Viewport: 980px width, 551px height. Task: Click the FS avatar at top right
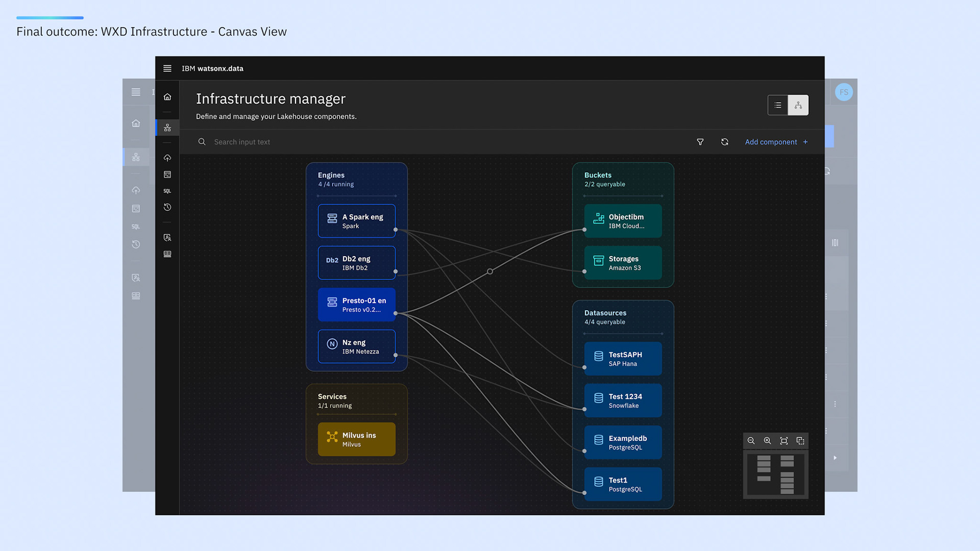click(x=844, y=92)
